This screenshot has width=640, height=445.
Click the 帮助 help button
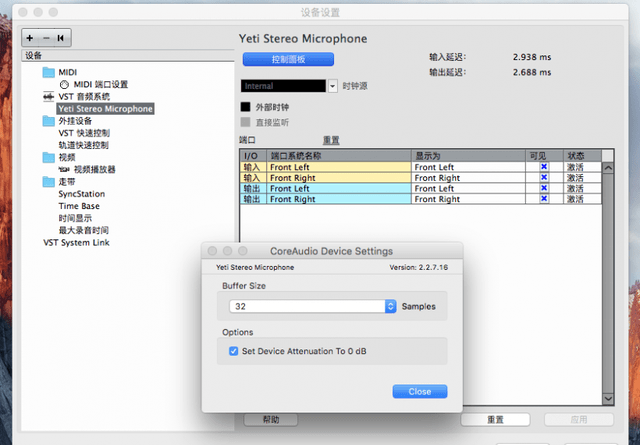[x=271, y=419]
